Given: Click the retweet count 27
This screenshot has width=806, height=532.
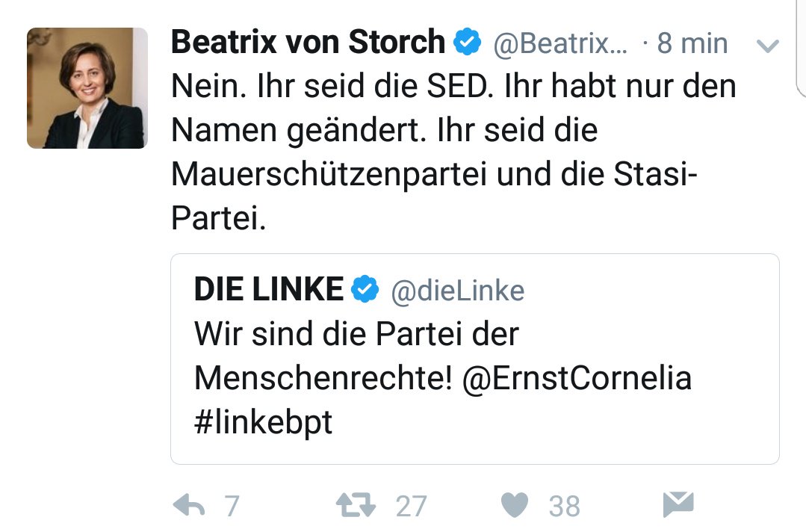Looking at the screenshot, I should (411, 507).
